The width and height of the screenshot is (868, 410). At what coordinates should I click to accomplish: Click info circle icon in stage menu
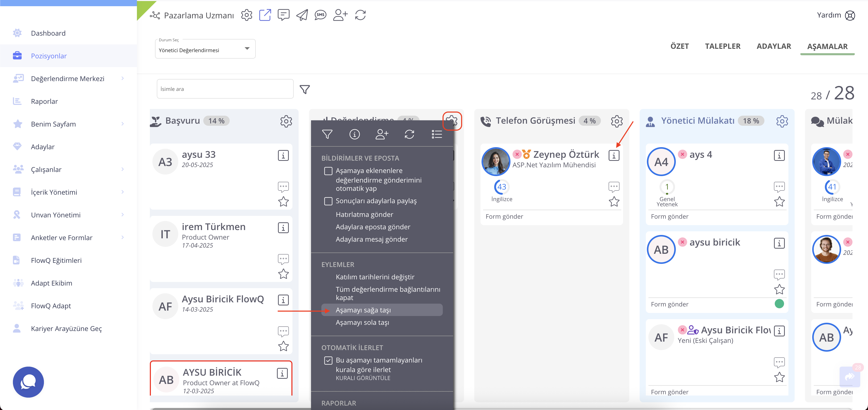(354, 135)
